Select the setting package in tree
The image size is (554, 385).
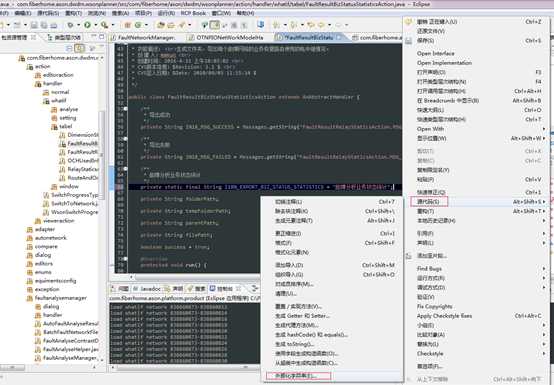point(64,118)
